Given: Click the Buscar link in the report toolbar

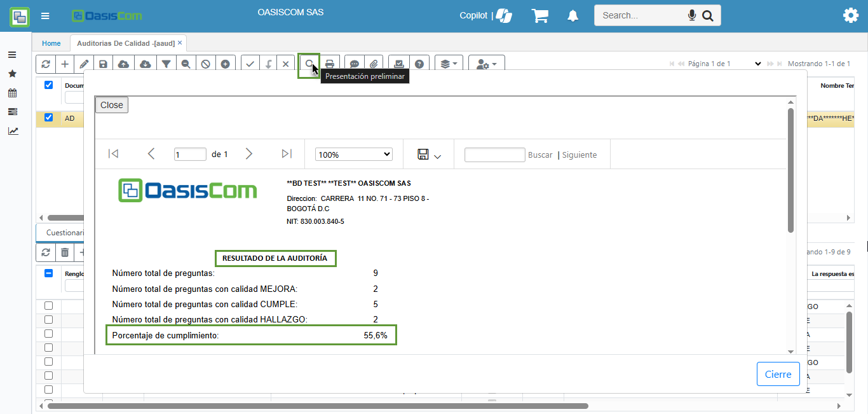Looking at the screenshot, I should pyautogui.click(x=540, y=155).
